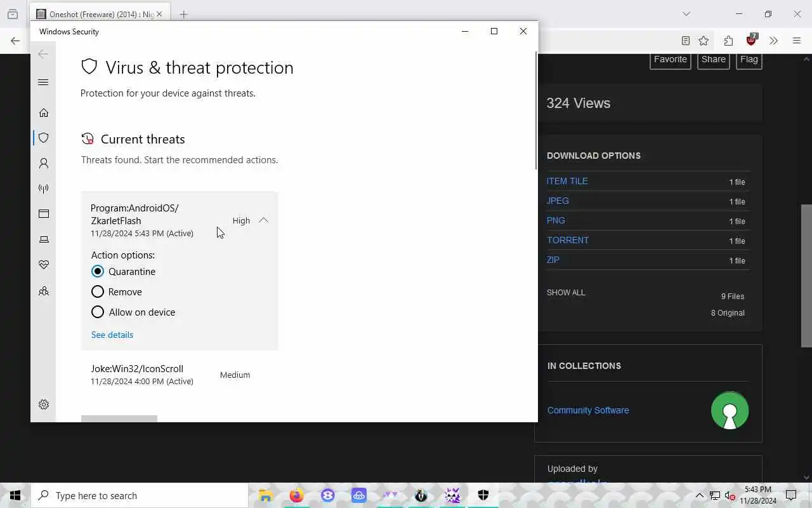812x508 pixels.
Task: Open the browser tab list dropdown
Action: click(686, 14)
